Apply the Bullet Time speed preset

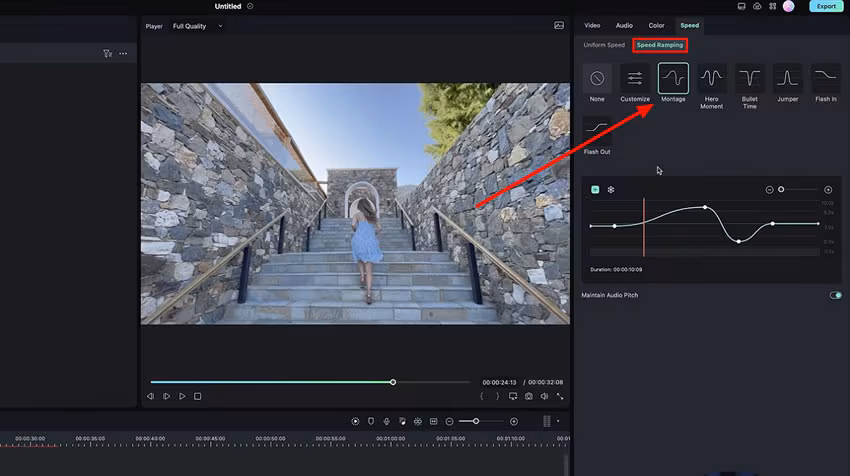750,79
